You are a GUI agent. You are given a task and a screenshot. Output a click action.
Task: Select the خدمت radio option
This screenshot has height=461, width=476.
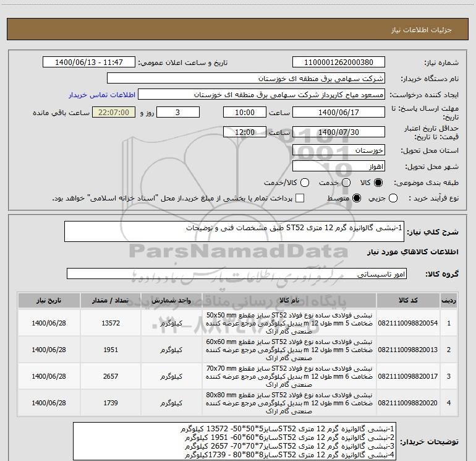point(346,183)
